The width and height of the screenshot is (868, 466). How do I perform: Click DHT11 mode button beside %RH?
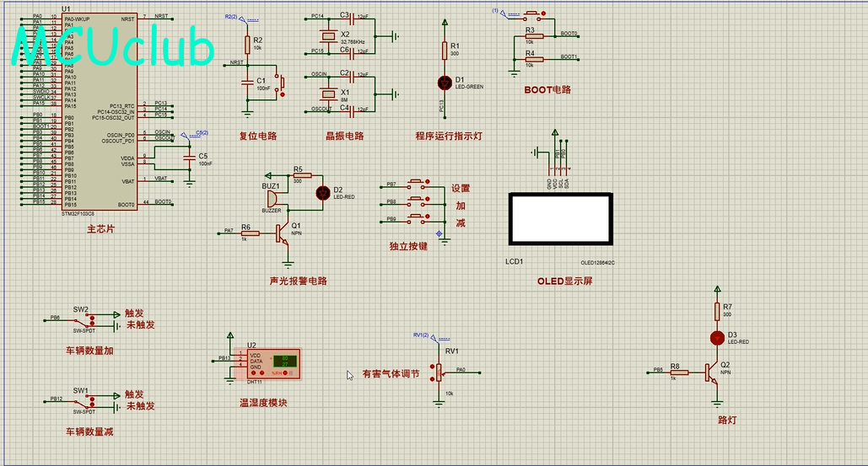[285, 372]
